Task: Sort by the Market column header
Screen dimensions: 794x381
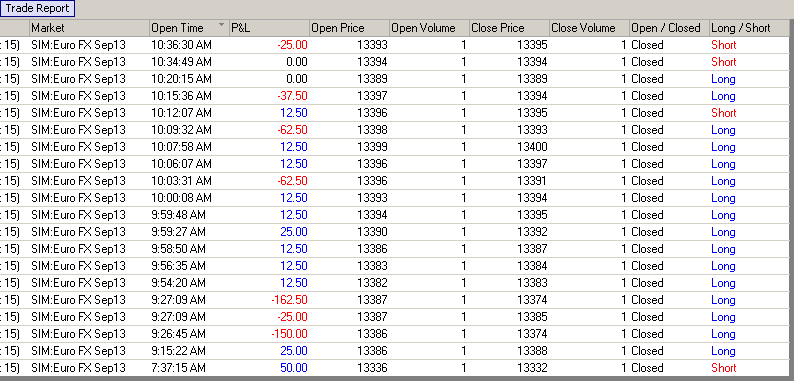Action: pos(90,28)
